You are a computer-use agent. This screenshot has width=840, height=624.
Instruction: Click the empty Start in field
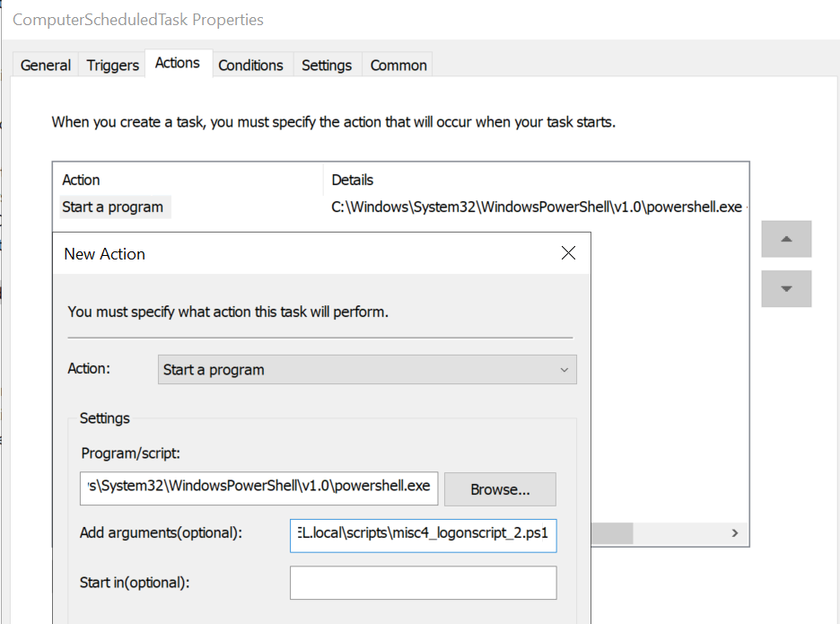423,582
